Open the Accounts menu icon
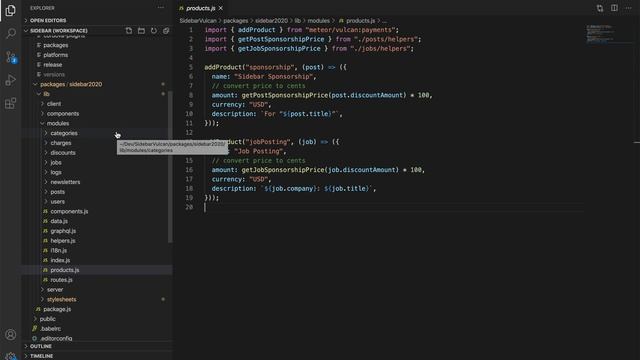 coord(11,335)
